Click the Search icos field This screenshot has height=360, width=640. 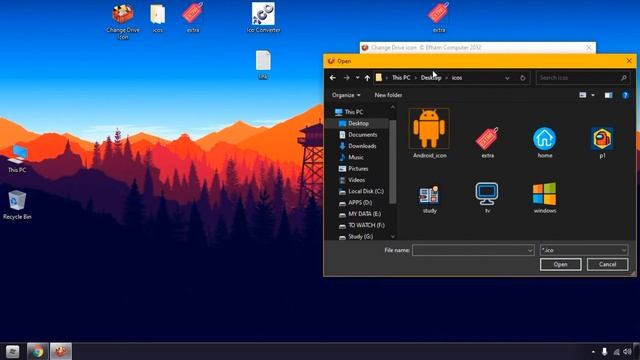582,78
